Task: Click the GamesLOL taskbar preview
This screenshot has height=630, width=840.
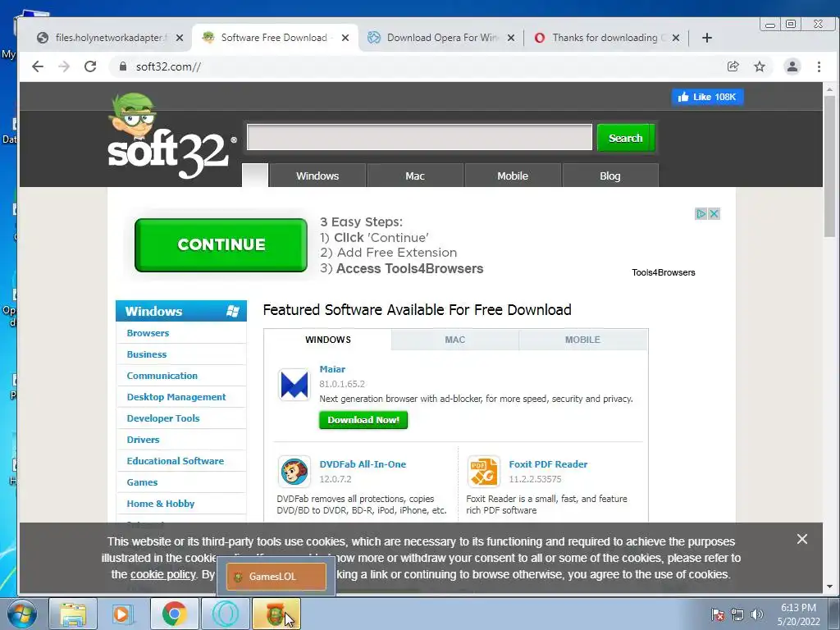Action: pos(276,577)
